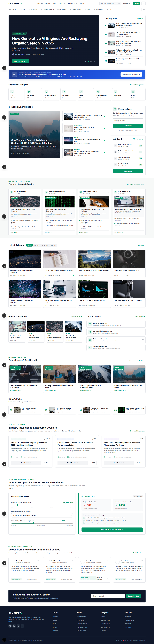Expand Meta Tag Generator tool plus
This screenshot has width=154, height=644.
click(x=143, y=324)
